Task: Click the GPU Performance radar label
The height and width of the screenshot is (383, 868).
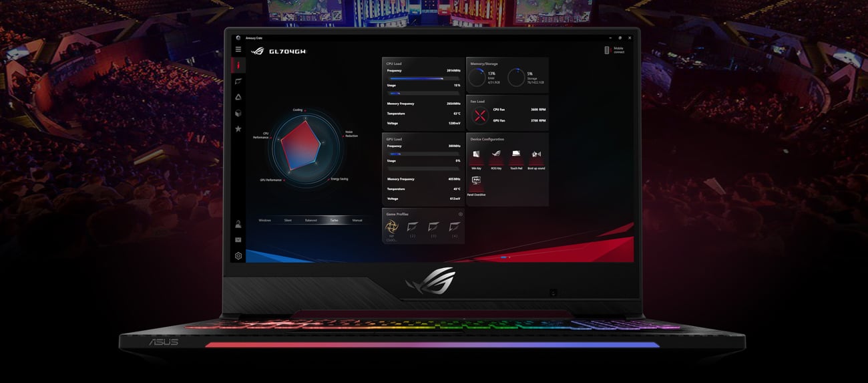Action: point(271,180)
